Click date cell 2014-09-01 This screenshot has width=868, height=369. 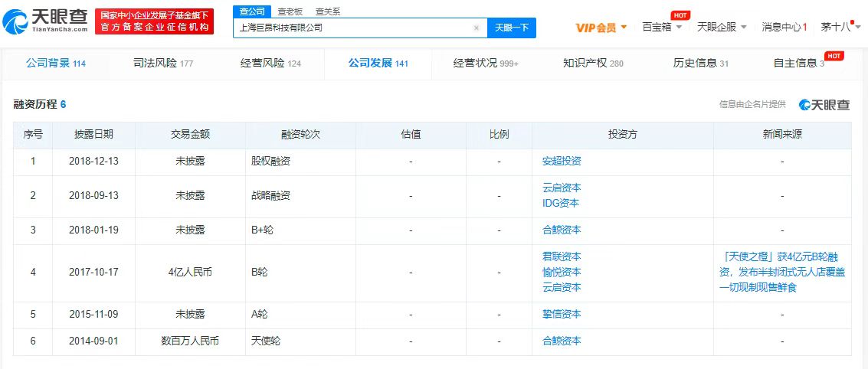click(93, 341)
